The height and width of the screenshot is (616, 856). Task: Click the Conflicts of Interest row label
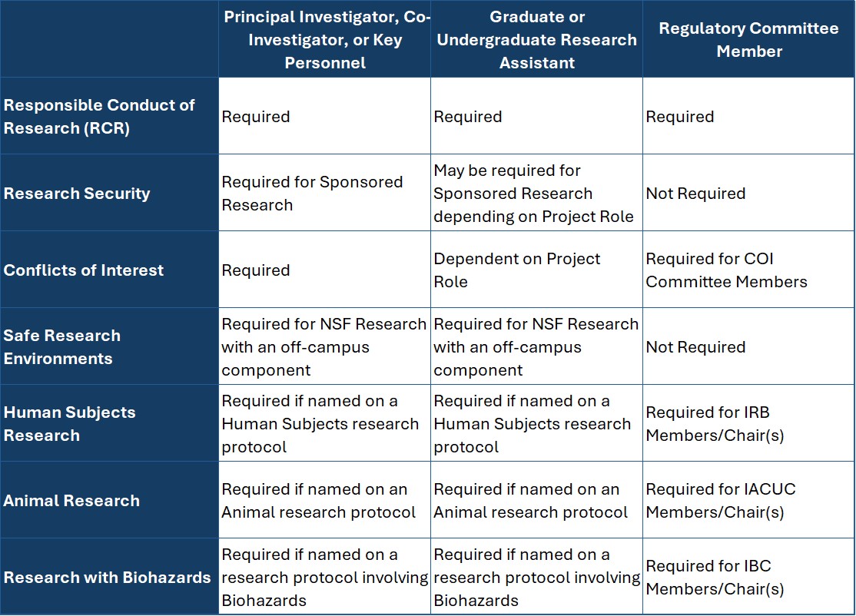[84, 270]
